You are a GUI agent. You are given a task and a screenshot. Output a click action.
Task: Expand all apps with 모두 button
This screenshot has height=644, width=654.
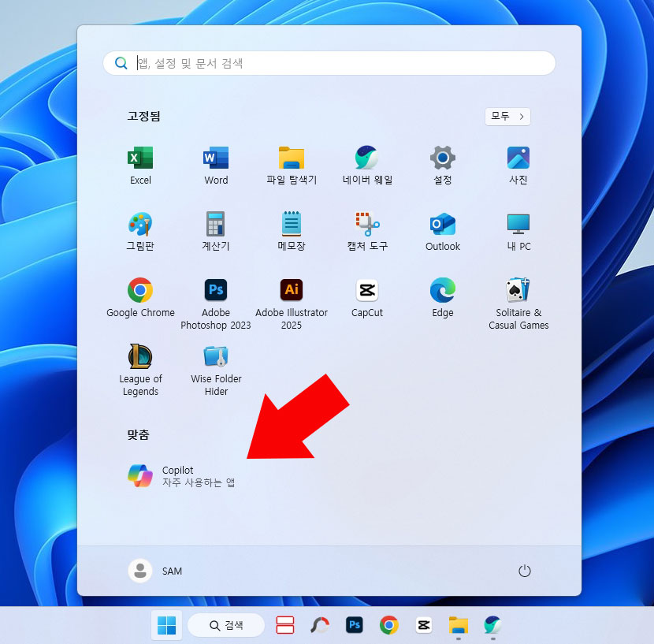[x=507, y=117]
